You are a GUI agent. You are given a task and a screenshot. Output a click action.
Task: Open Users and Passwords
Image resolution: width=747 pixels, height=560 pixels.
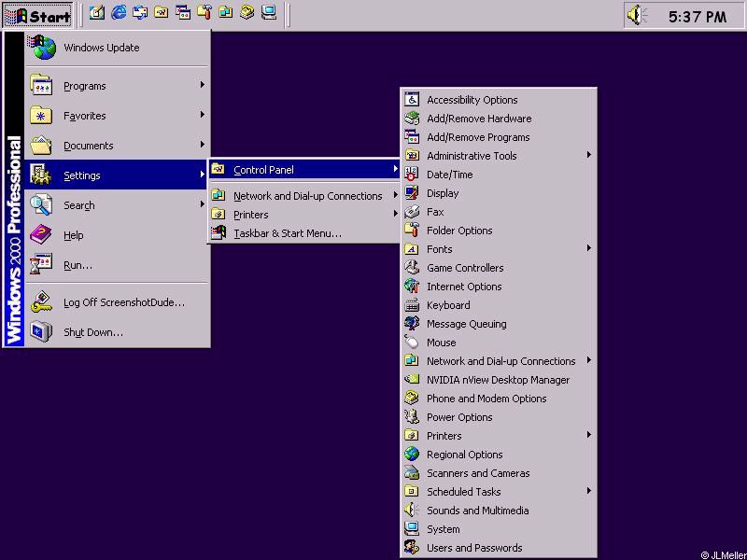coord(499,548)
